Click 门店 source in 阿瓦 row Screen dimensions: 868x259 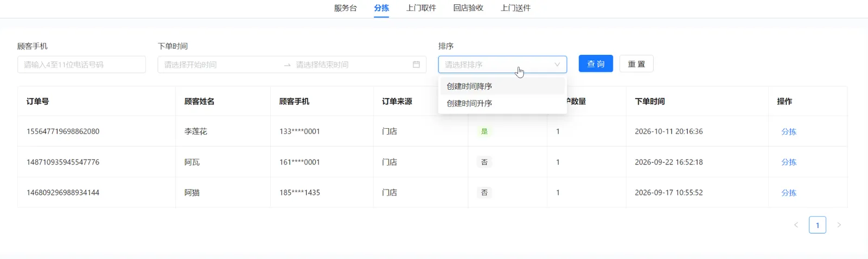390,162
